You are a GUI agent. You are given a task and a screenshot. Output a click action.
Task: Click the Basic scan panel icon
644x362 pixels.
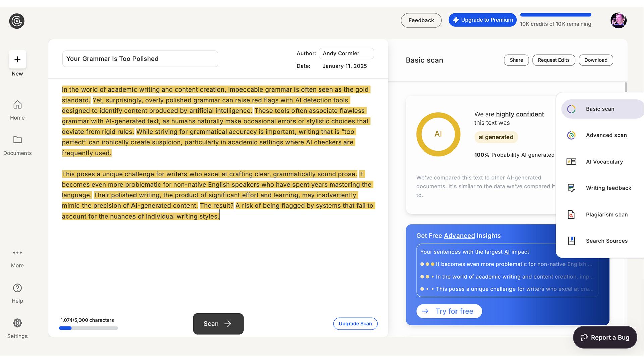coord(571,109)
